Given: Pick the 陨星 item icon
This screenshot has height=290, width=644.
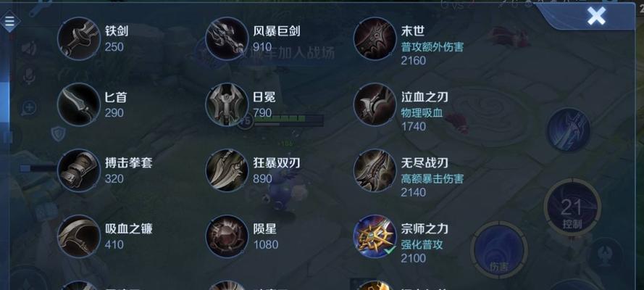Looking at the screenshot, I should (x=227, y=236).
